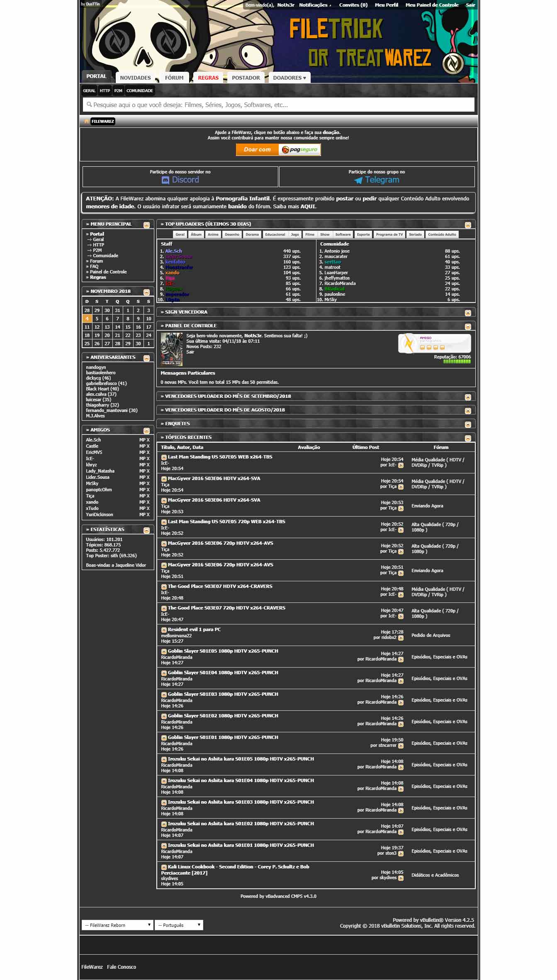The height and width of the screenshot is (980, 557).
Task: Click topic icon beside Resident evil 1 para PC
Action: pos(164,630)
